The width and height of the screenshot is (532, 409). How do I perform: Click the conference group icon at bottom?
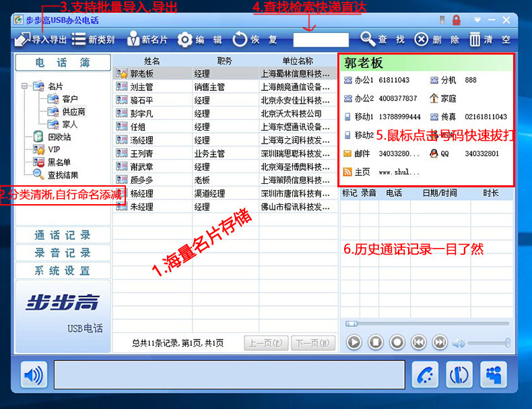click(494, 375)
